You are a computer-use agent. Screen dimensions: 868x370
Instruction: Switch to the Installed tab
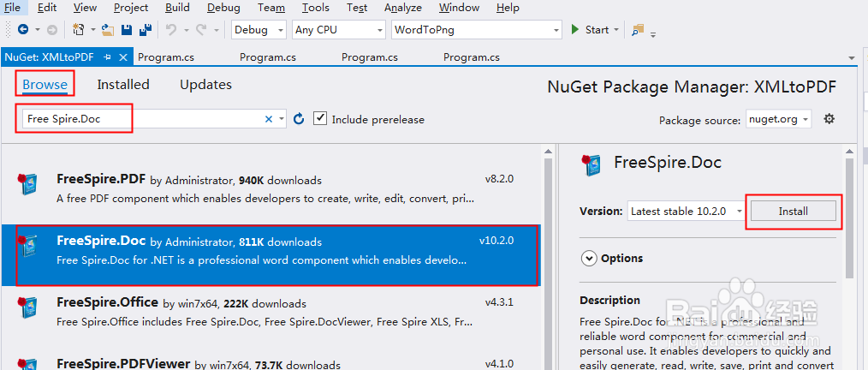123,85
